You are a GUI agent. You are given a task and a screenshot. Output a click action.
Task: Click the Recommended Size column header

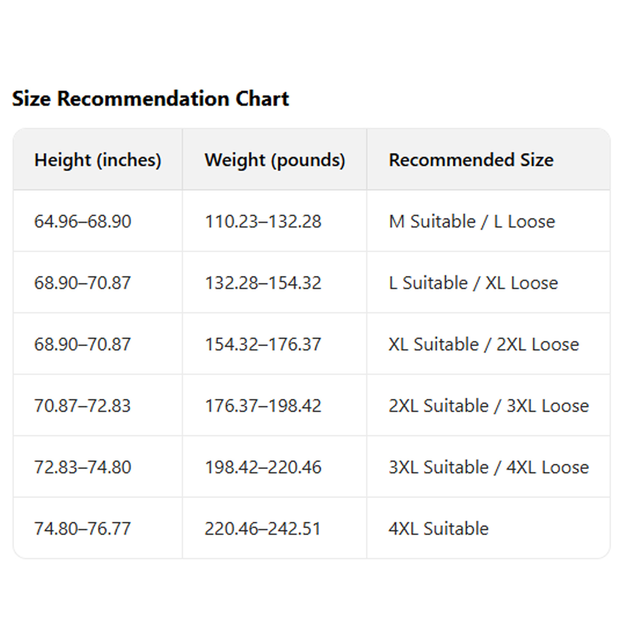point(471,160)
